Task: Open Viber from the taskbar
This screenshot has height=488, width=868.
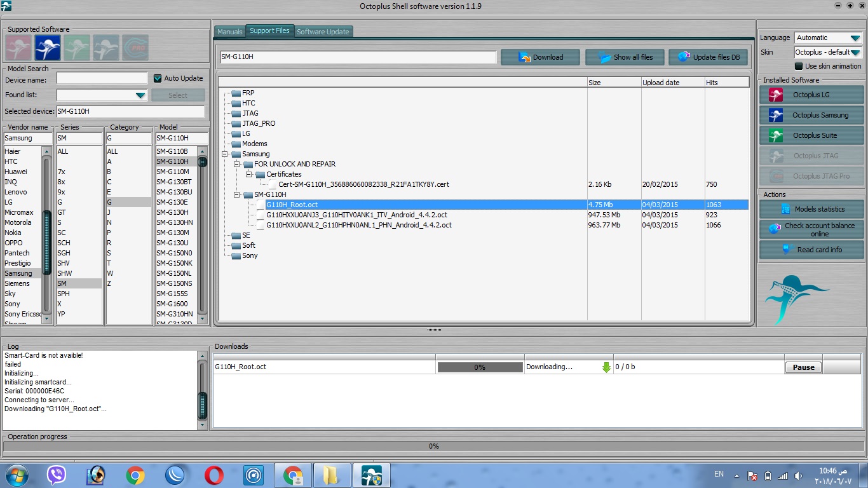Action: [x=57, y=475]
